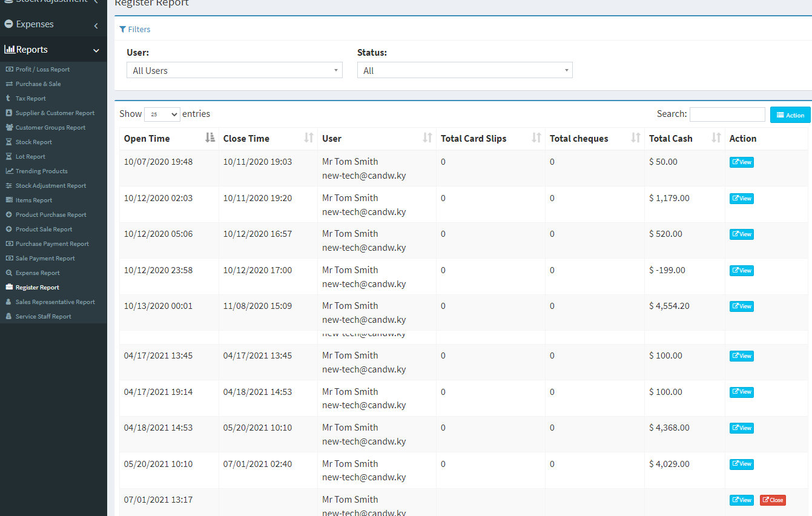Collapse the Reports menu chevron
The image size is (812, 516).
tap(96, 51)
